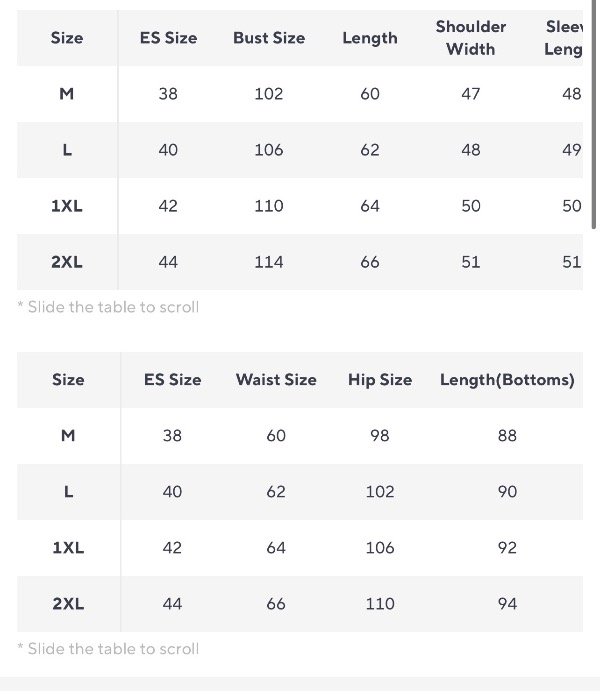Screen dimensions: 600x694
Task: Click the 2XL row label in the bottom table
Action: pos(68,604)
